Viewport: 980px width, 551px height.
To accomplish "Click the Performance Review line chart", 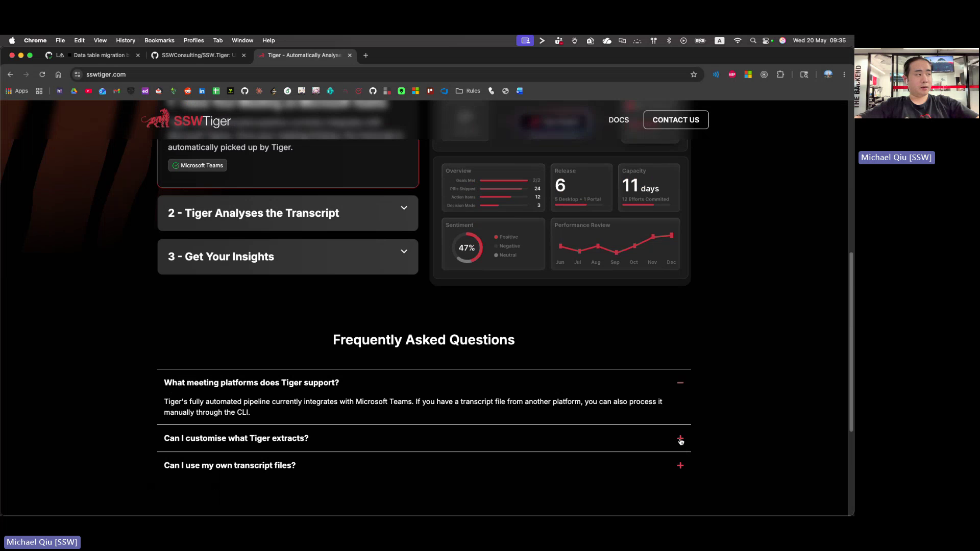I will [x=616, y=244].
